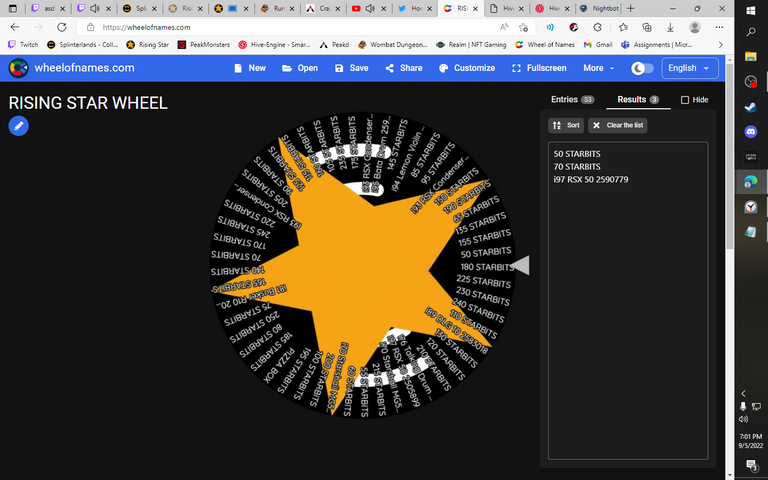Switch to the YouTube tab
768x480 pixels.
(369, 8)
